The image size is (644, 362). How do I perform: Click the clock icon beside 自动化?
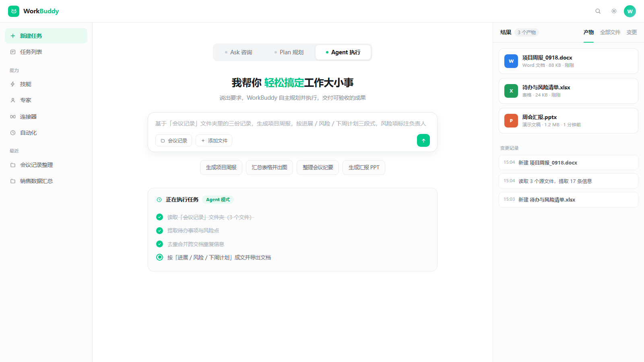click(13, 133)
